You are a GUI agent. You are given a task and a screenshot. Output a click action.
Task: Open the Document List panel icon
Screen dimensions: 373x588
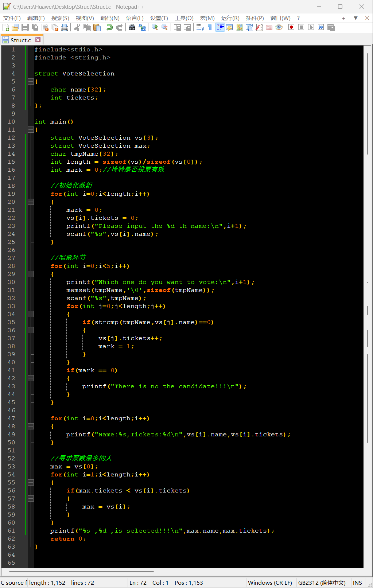249,27
